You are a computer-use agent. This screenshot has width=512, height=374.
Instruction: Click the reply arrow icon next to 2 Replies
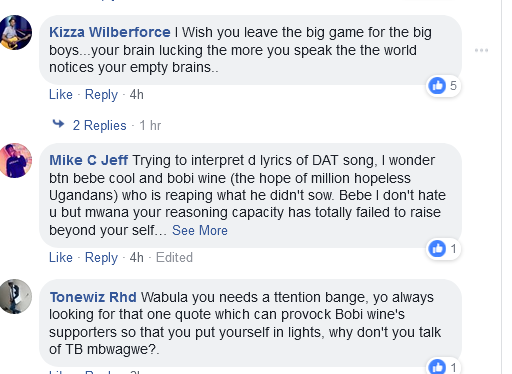58,124
